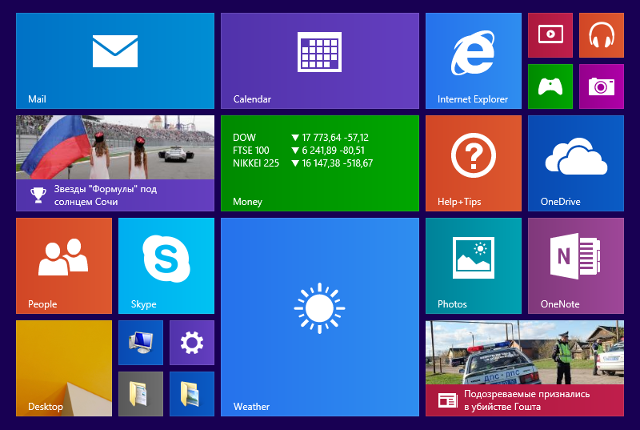This screenshot has height=430, width=640.
Task: Click the headline 'Подозреваемые признались в убийстве Гошта'
Action: pos(527,400)
